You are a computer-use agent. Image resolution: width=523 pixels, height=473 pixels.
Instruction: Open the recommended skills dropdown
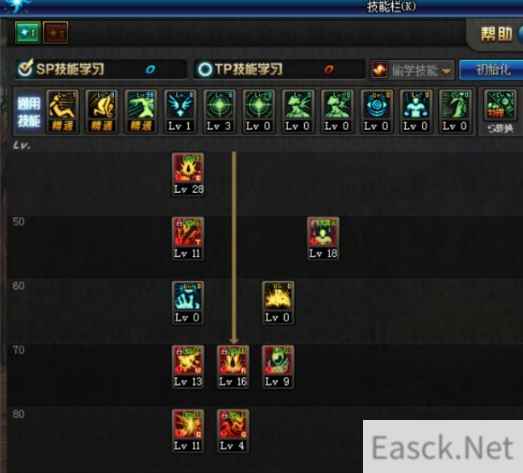(x=412, y=70)
